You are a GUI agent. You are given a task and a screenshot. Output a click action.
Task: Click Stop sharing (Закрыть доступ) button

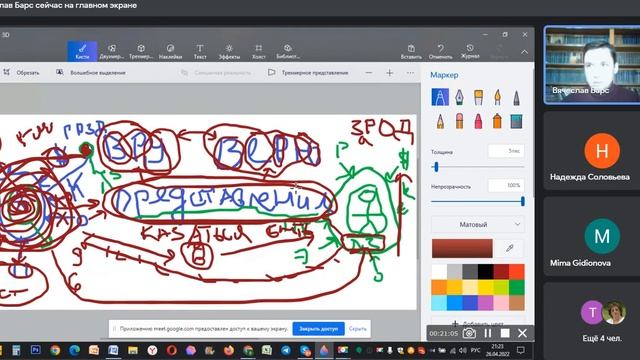[x=318, y=329]
